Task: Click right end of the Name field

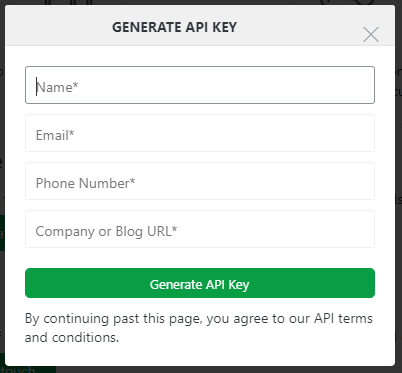Action: (363, 85)
